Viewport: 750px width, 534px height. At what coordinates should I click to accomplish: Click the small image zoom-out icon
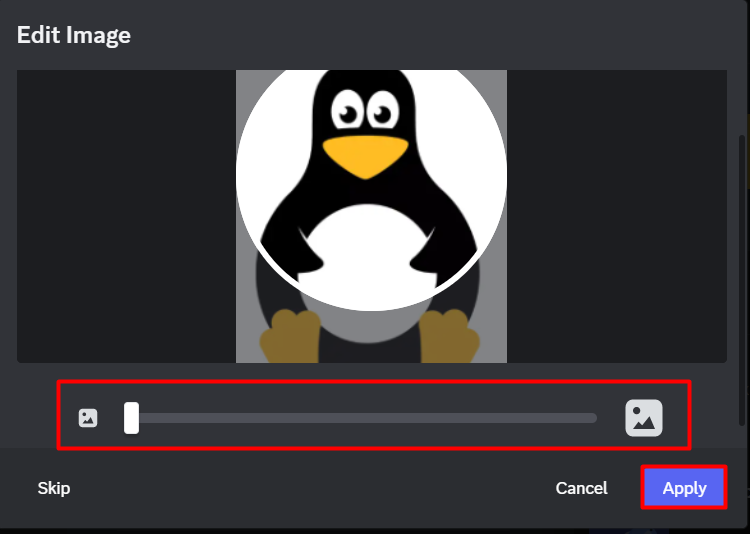click(88, 418)
